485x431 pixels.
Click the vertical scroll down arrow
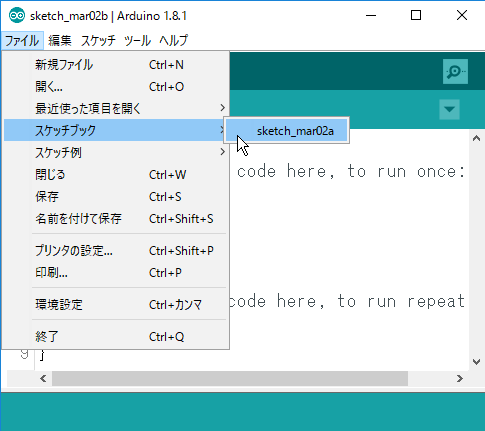pyautogui.click(x=476, y=362)
